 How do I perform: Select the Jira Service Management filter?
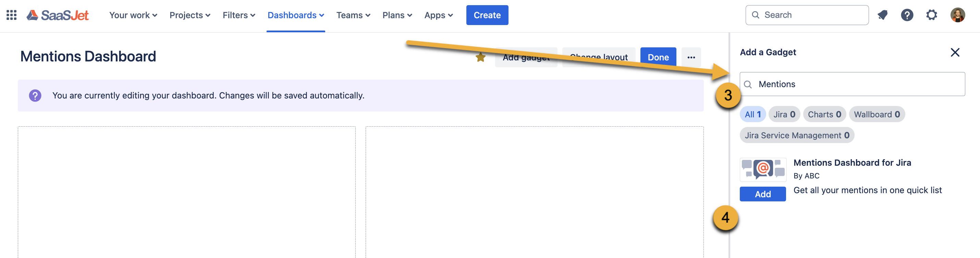click(x=797, y=135)
